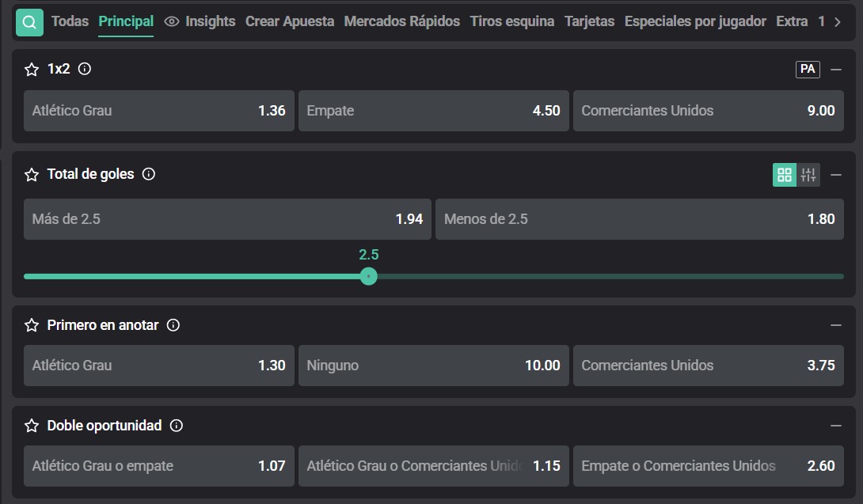Select Especiales por jugador tab
This screenshot has width=863, height=504.
pos(695,21)
